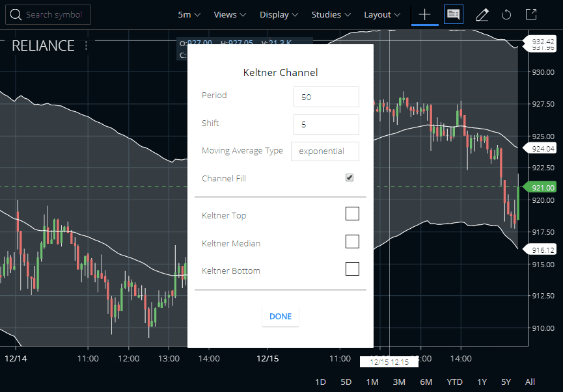Enable the Keltner Median option
563x392 pixels.
[352, 241]
